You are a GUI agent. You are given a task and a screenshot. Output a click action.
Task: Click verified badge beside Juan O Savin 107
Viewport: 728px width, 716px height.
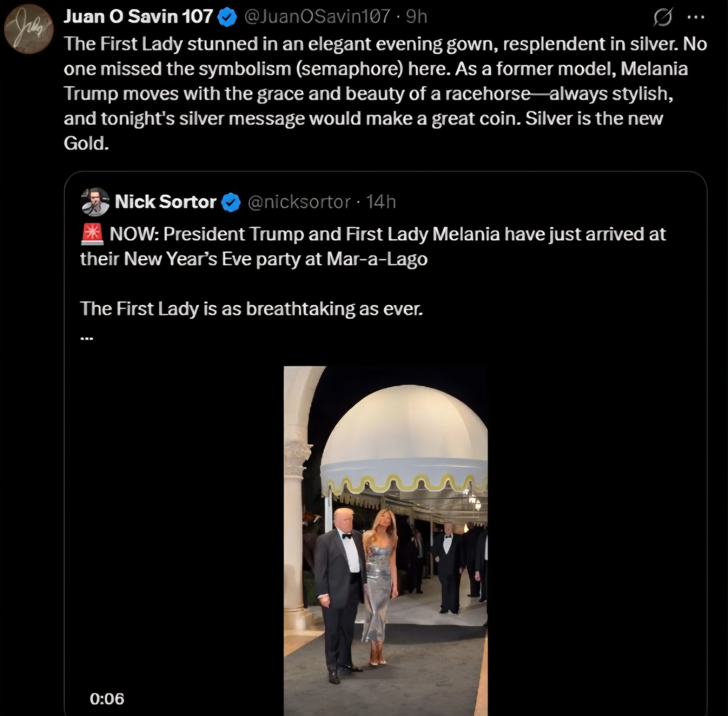click(x=227, y=17)
